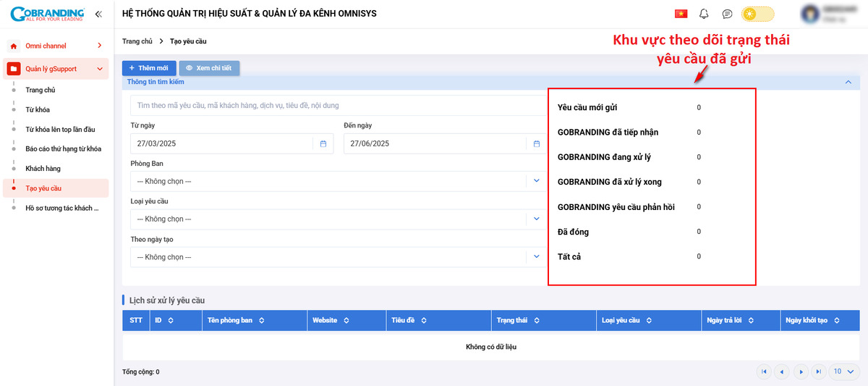Open the notification bell
The image size is (868, 386).
(x=704, y=14)
